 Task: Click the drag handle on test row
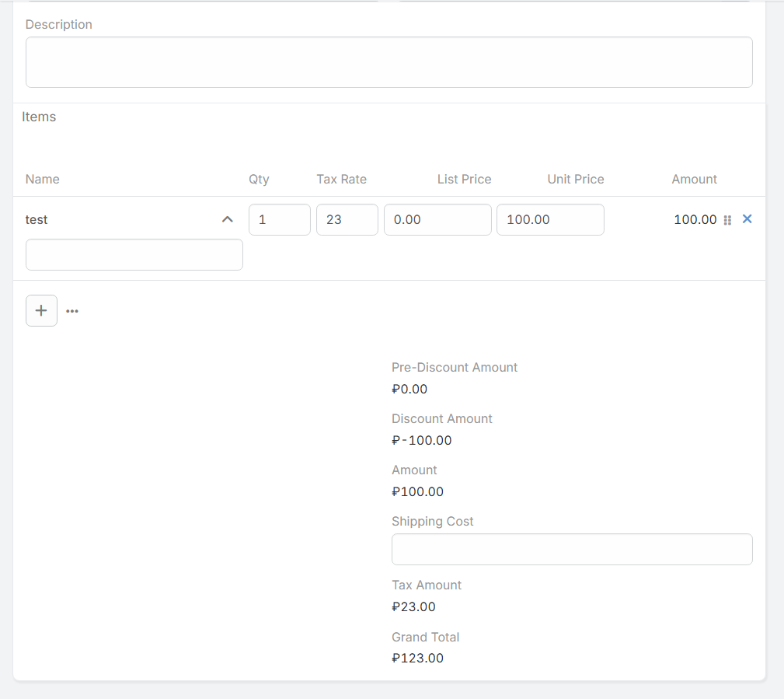[x=727, y=220]
